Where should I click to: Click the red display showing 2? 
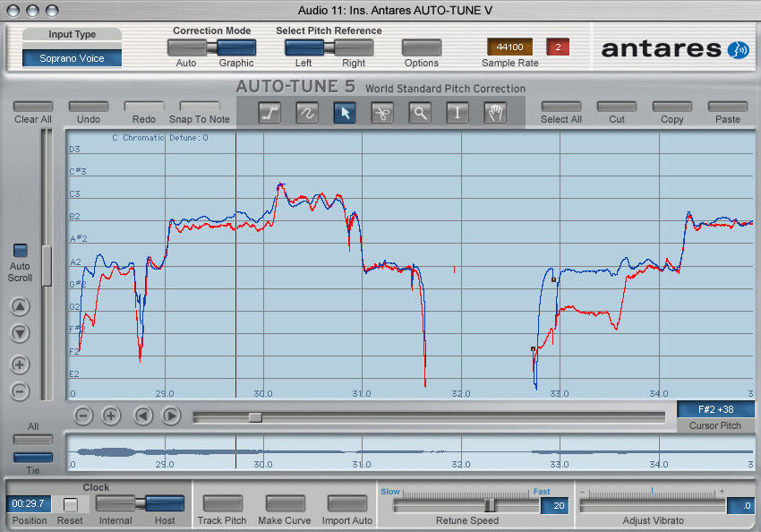[x=558, y=47]
